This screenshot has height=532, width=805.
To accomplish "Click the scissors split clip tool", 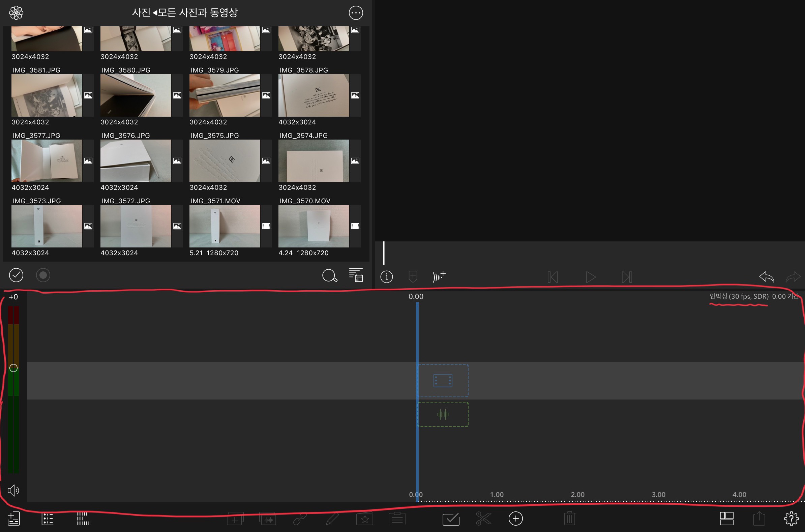I will 483,519.
